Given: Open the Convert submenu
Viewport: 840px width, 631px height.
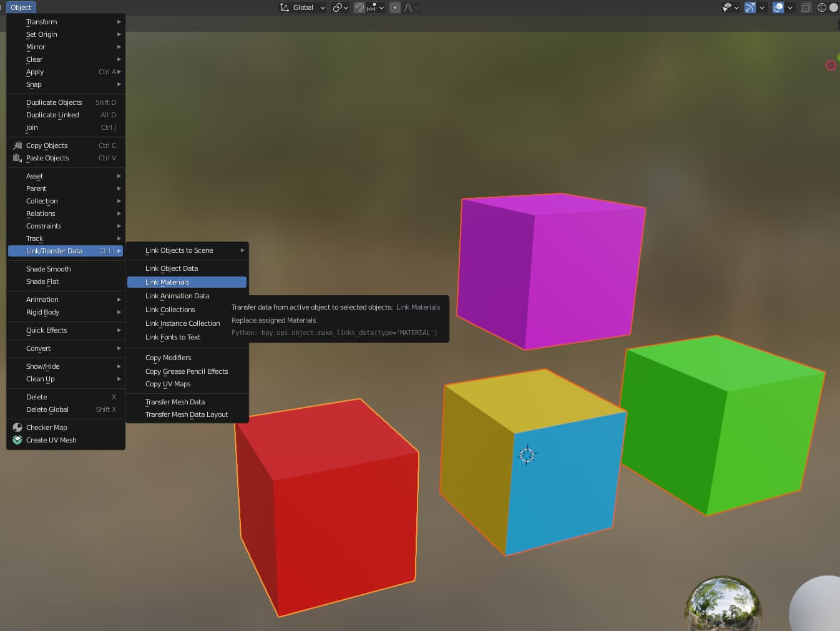Looking at the screenshot, I should [x=66, y=348].
